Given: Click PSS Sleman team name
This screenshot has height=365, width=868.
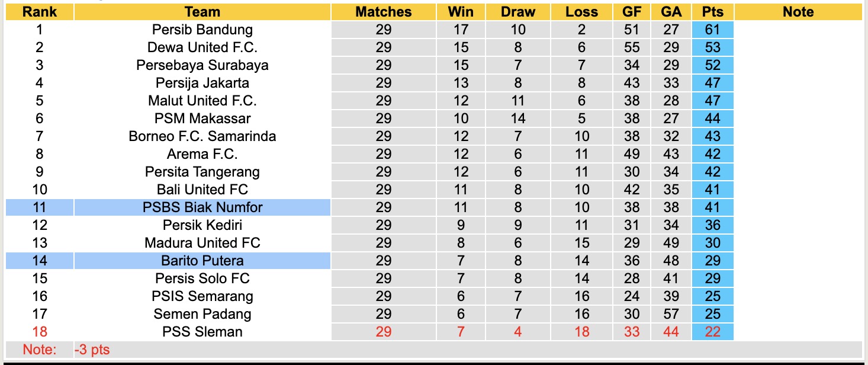Looking at the screenshot, I should pyautogui.click(x=202, y=332).
